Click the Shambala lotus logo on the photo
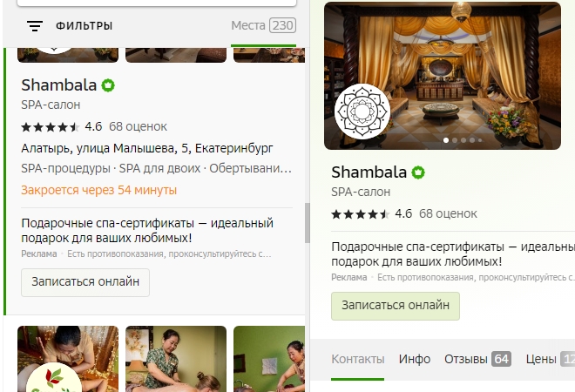This screenshot has height=392, width=575. click(362, 112)
